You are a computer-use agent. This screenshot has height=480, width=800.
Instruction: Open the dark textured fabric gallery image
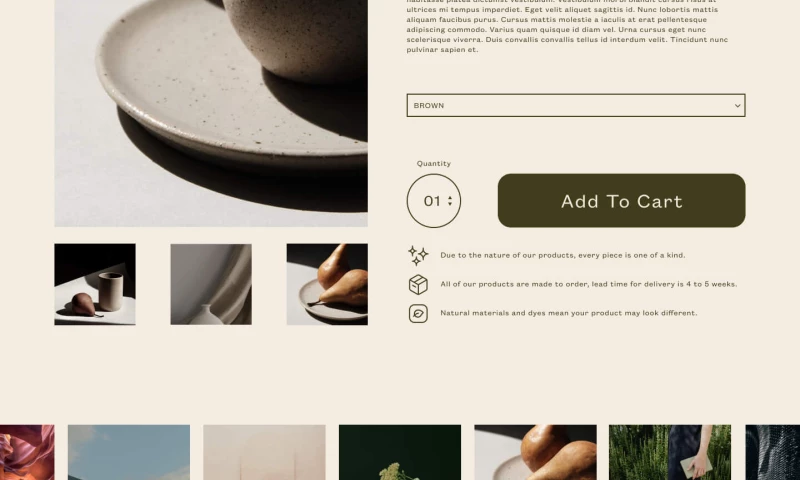point(772,452)
